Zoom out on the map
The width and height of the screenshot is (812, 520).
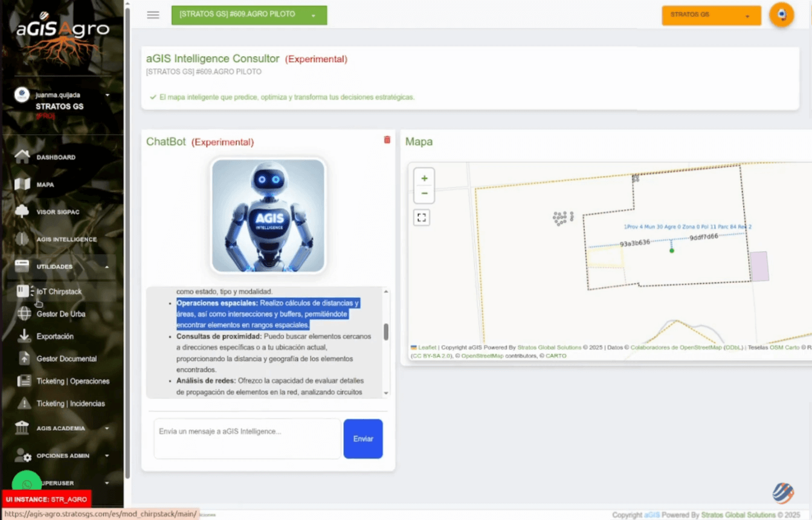pos(424,193)
